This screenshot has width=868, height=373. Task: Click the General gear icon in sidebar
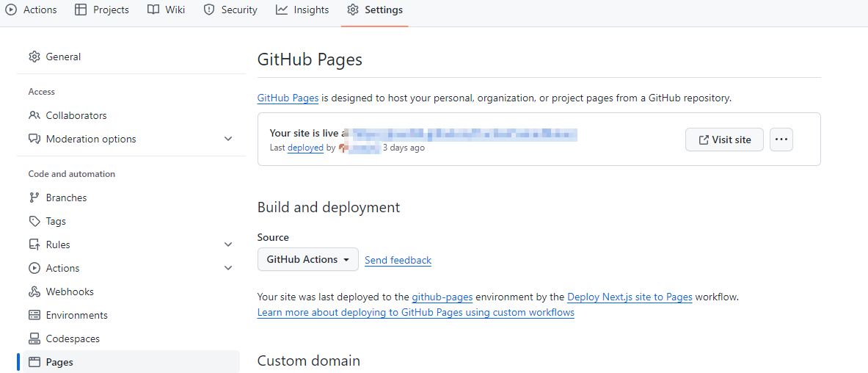tap(34, 57)
